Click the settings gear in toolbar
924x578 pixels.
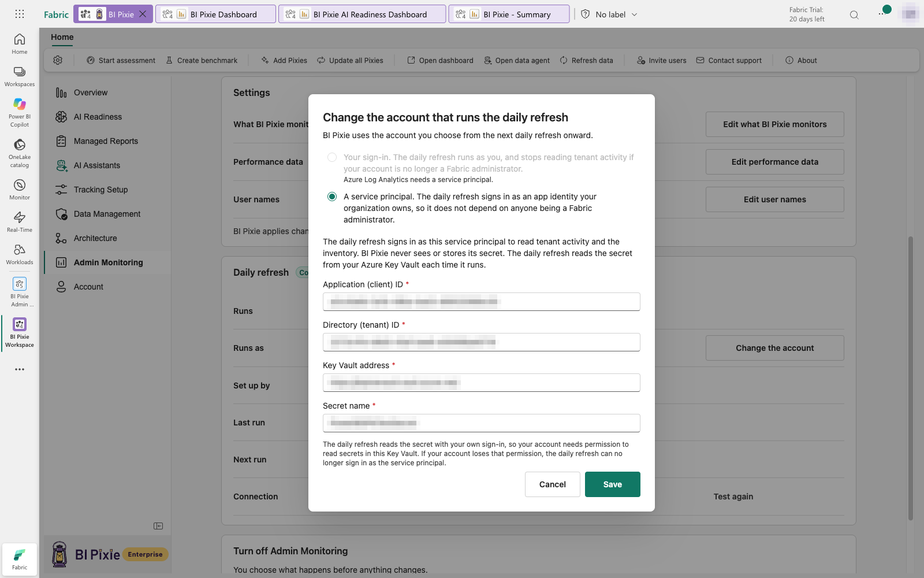tap(58, 60)
